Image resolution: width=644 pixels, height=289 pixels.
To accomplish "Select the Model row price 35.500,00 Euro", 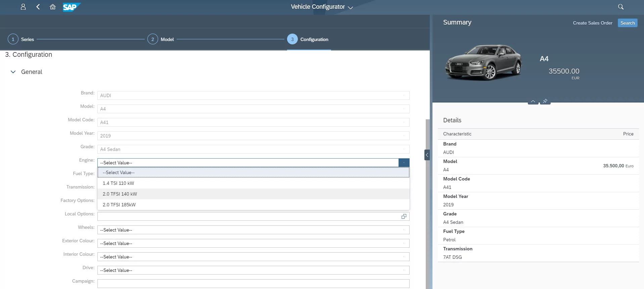I will tap(618, 166).
